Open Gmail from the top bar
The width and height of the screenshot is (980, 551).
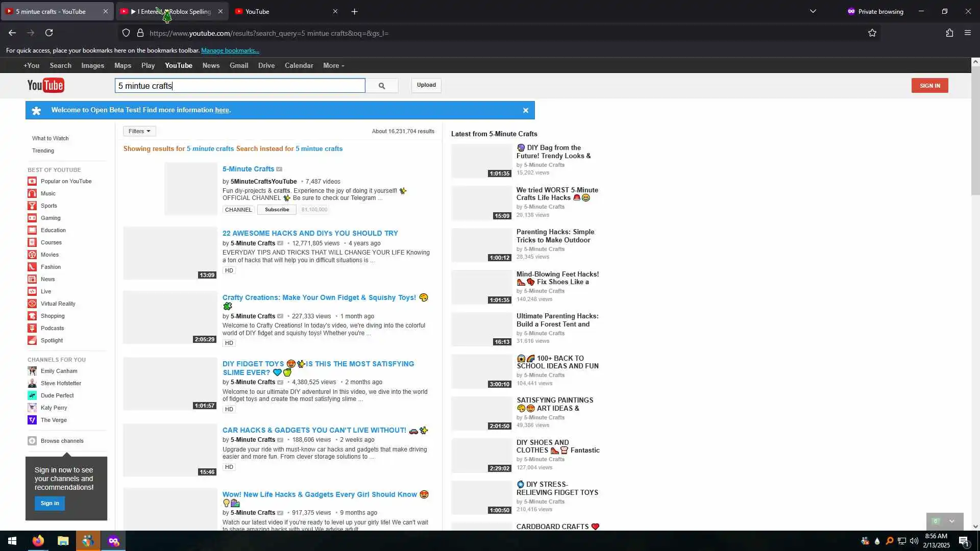(238, 66)
